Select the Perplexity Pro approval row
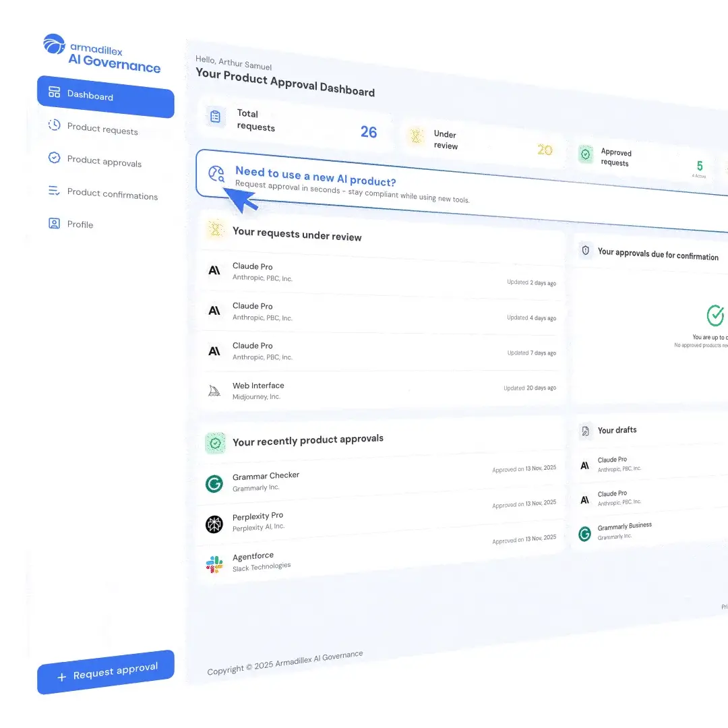728x728 pixels. [380, 517]
